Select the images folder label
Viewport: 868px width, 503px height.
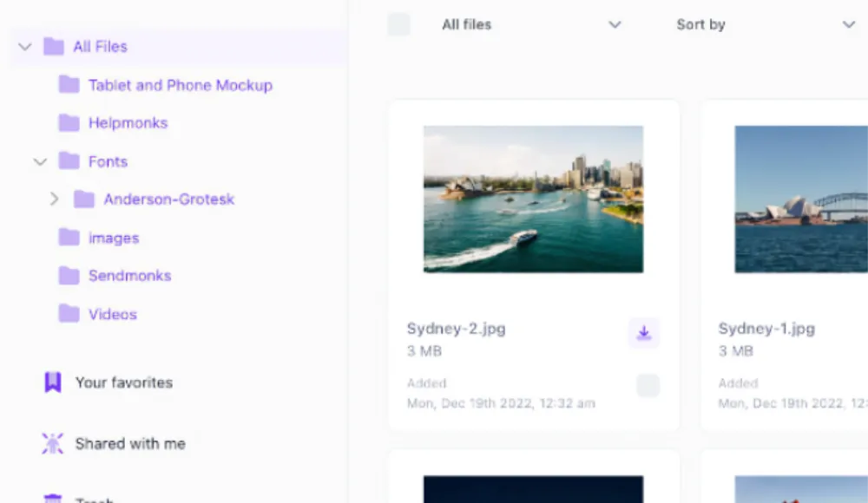pos(114,238)
